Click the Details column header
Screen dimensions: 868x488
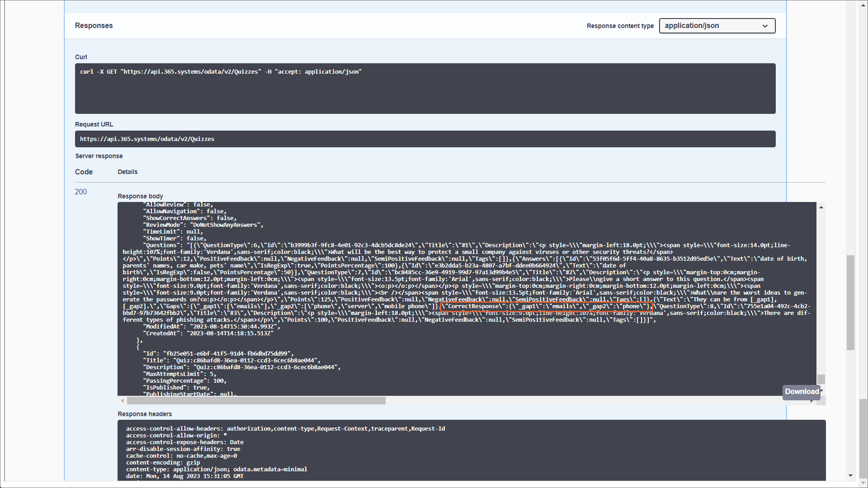(x=127, y=172)
